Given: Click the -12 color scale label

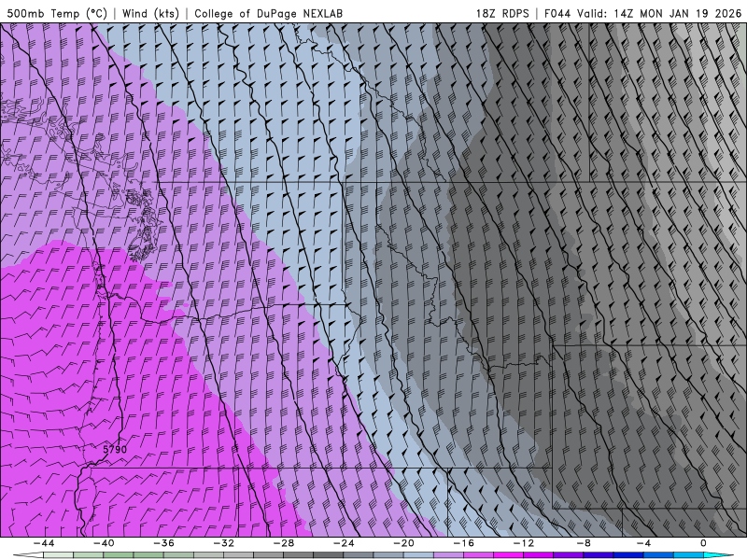Looking at the screenshot, I should tap(524, 543).
